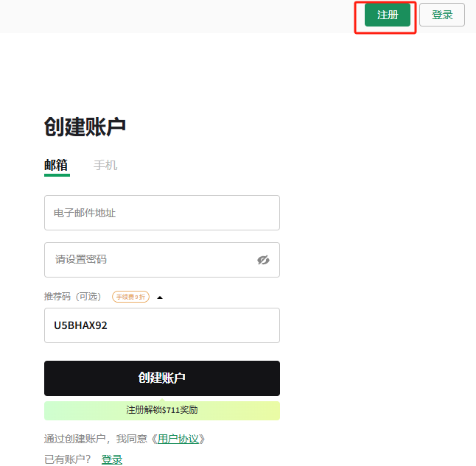476x466 pixels.
Task: Open the 用户协议 link
Action: click(178, 439)
